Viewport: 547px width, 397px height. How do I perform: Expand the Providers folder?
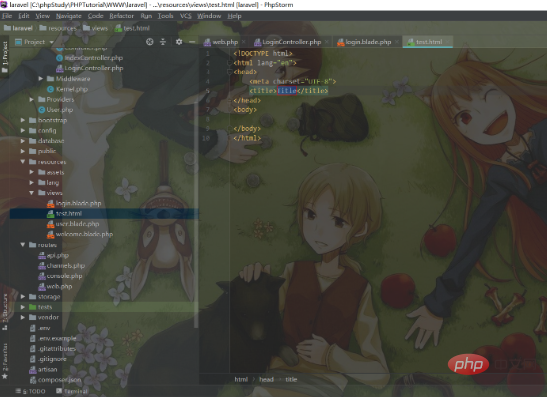pos(32,99)
